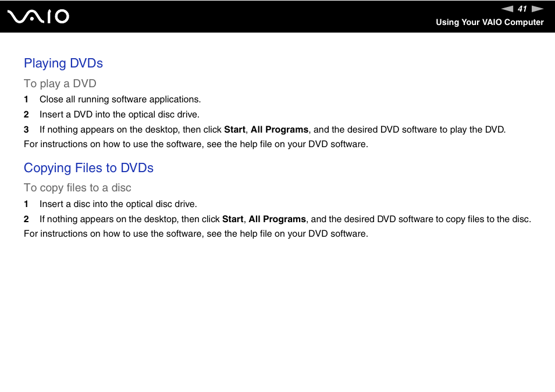Click the 'Copying Files to DVDs' heading
The height and width of the screenshot is (392, 555).
(88, 168)
